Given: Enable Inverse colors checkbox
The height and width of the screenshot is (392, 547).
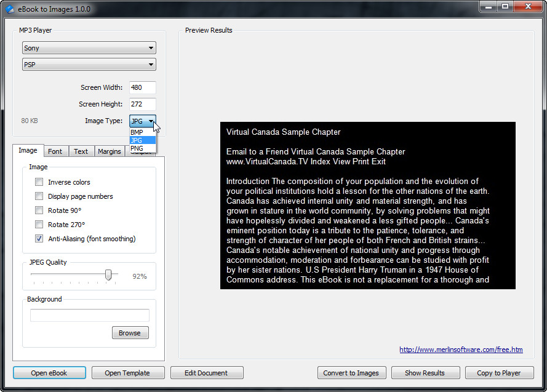Looking at the screenshot, I should (39, 182).
